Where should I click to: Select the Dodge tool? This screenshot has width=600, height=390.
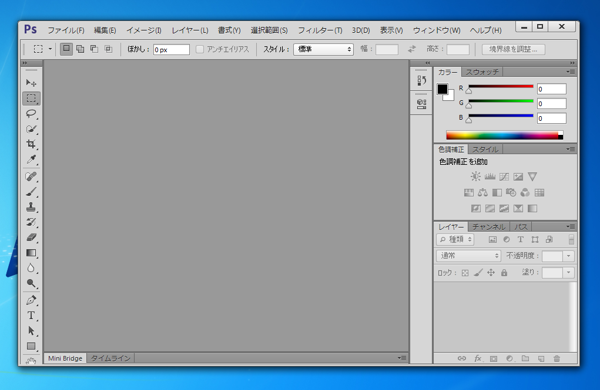coord(31,283)
